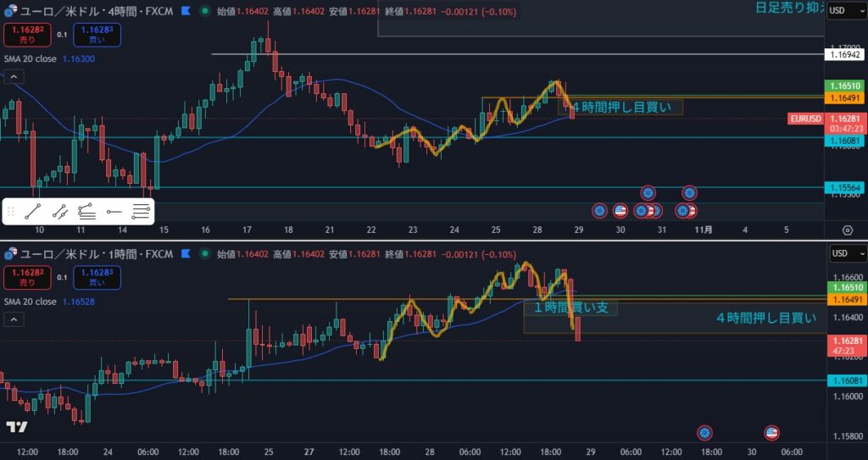Select the multi-line fib tool at the toolbar's right end
The height and width of the screenshot is (460, 868).
point(142,212)
